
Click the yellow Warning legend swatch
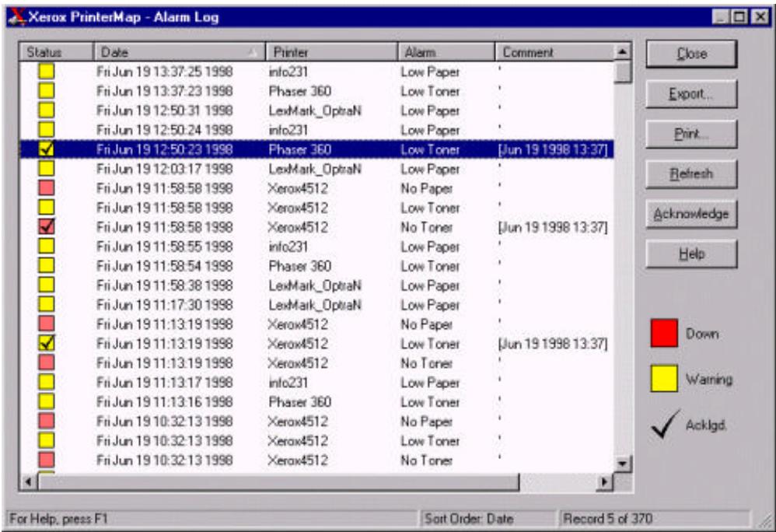pos(664,379)
